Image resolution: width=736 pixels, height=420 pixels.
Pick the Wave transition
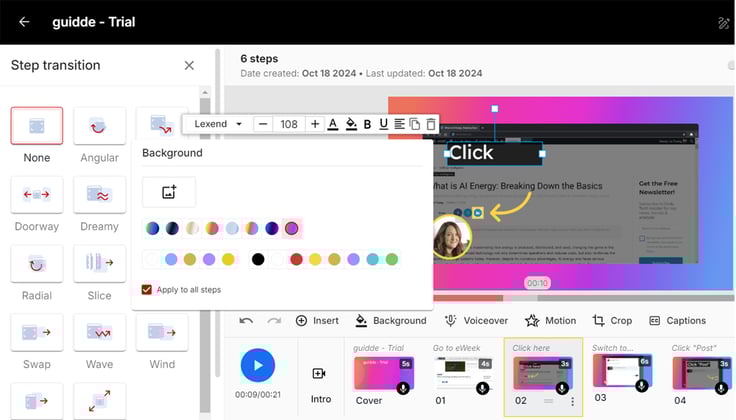(99, 331)
